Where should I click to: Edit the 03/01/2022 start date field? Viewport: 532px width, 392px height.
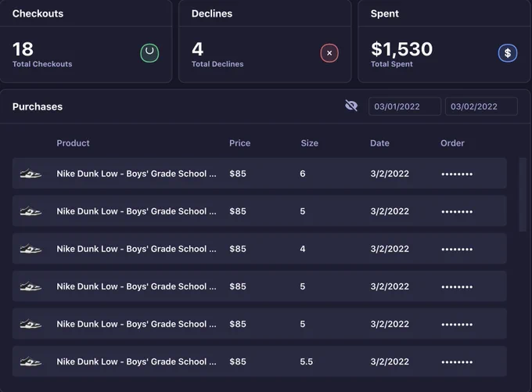(x=404, y=106)
